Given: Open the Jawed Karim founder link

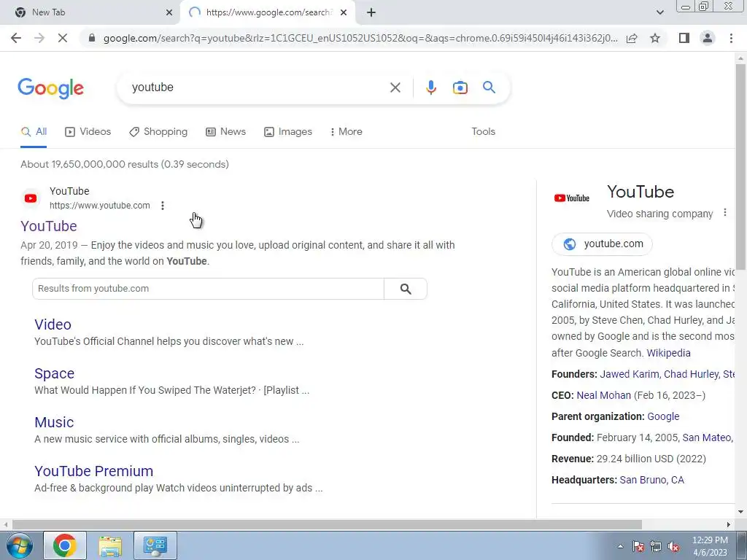Looking at the screenshot, I should tap(630, 374).
